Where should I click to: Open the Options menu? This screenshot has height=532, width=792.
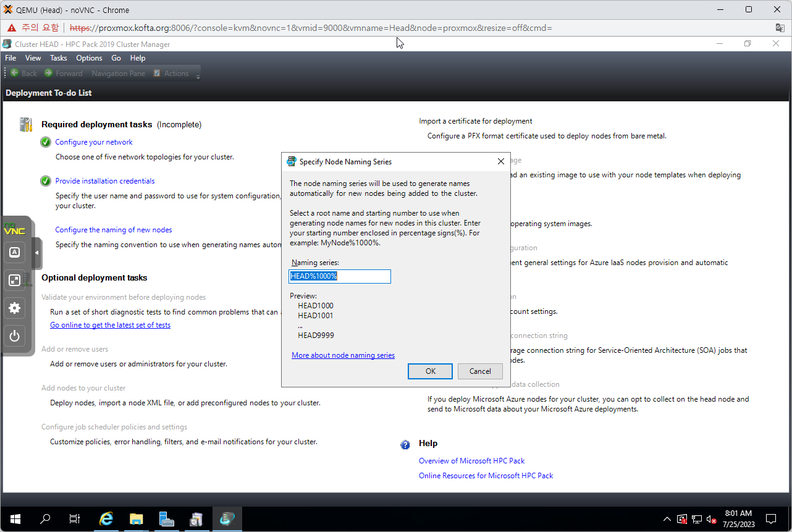point(89,58)
